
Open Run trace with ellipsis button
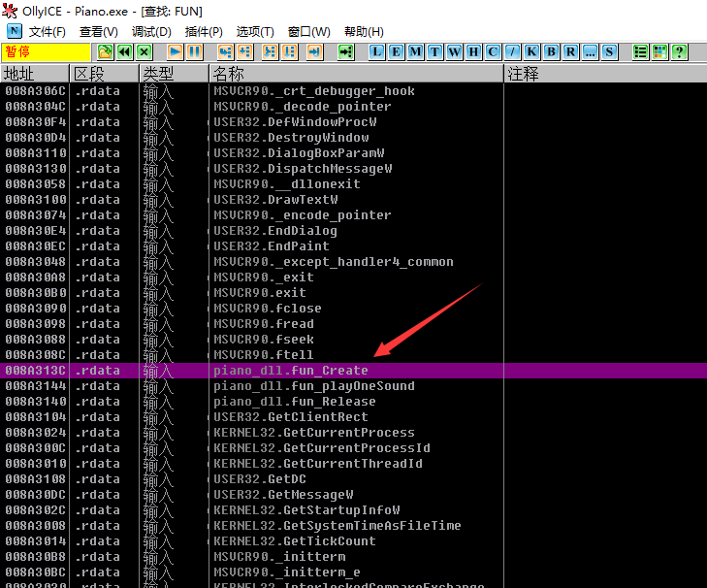[590, 51]
